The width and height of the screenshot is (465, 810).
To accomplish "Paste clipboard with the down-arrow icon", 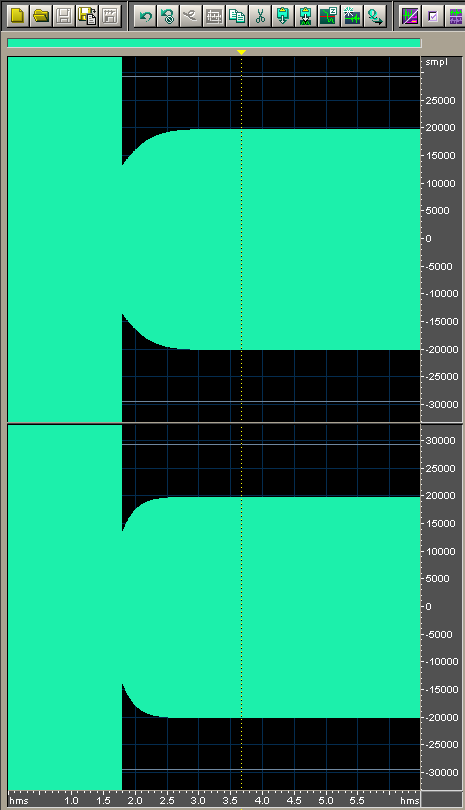I will pyautogui.click(x=283, y=16).
